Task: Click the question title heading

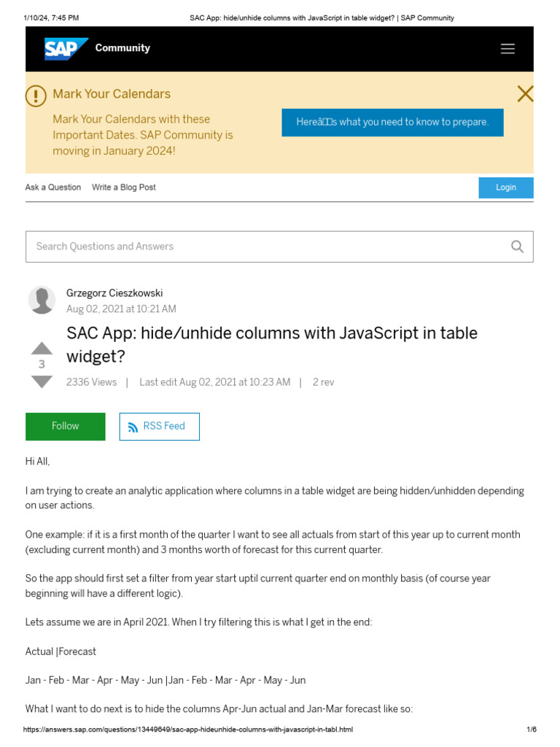Action: 272,344
